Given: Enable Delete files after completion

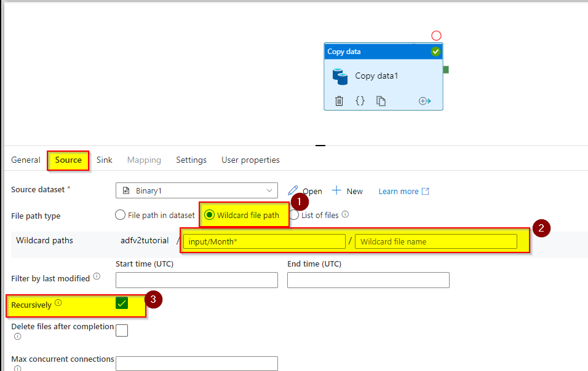Looking at the screenshot, I should click(x=122, y=330).
